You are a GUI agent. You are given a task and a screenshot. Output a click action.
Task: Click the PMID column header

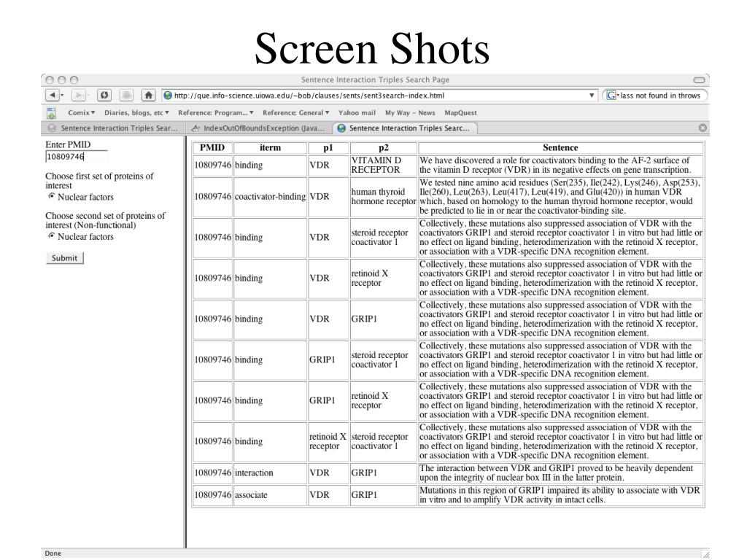[212, 147]
